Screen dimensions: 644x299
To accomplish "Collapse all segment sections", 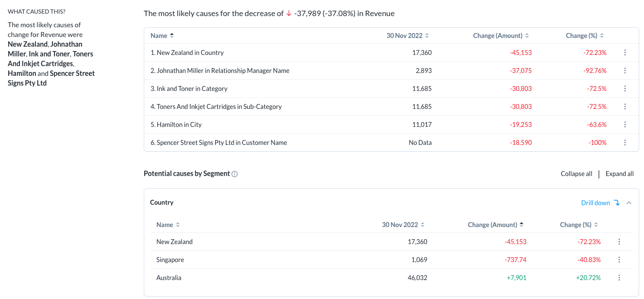I will (x=576, y=174).
